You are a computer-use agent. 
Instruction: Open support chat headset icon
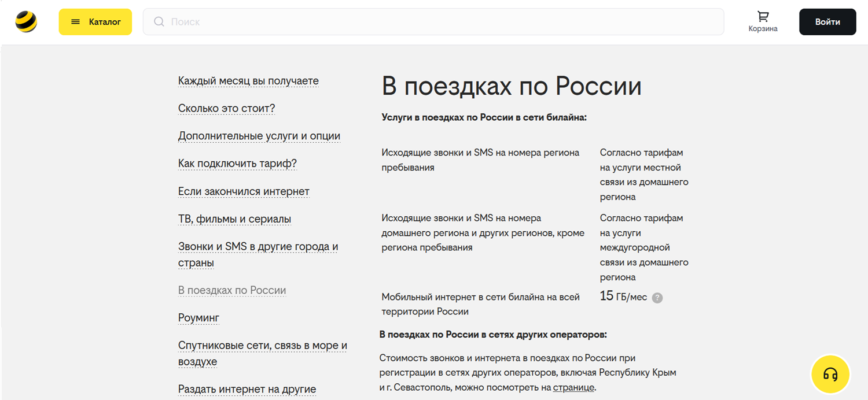click(x=830, y=375)
